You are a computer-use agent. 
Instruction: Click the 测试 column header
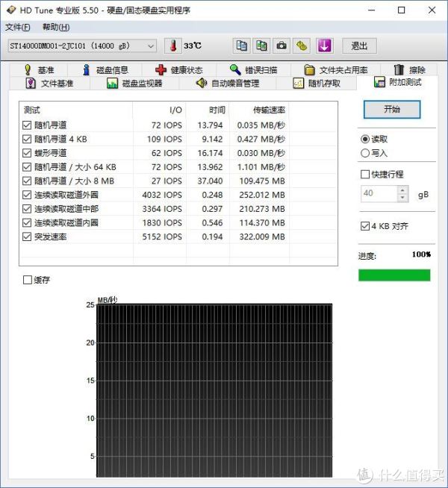pos(76,110)
